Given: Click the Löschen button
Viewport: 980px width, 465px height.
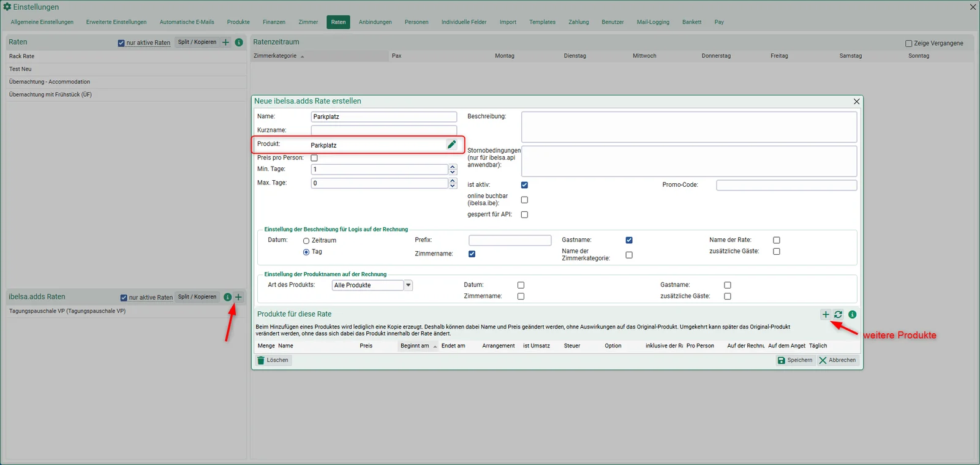Looking at the screenshot, I should [x=273, y=360].
